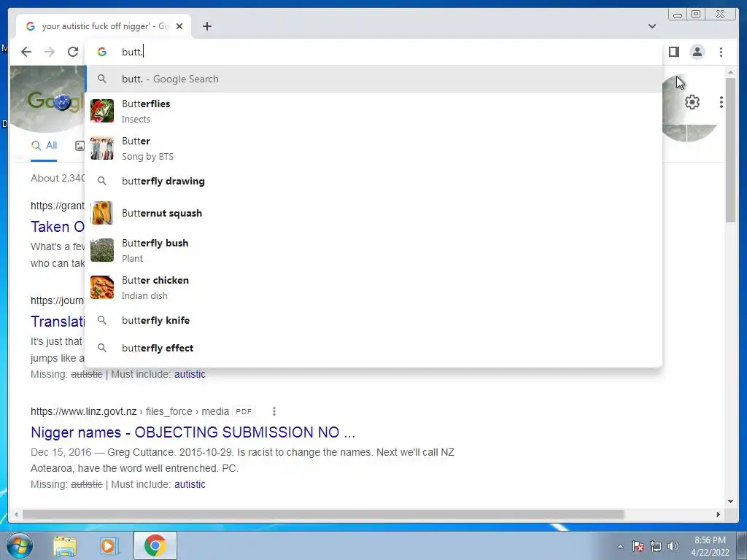
Task: Click the Butter chicken thumbnail image
Action: [102, 287]
